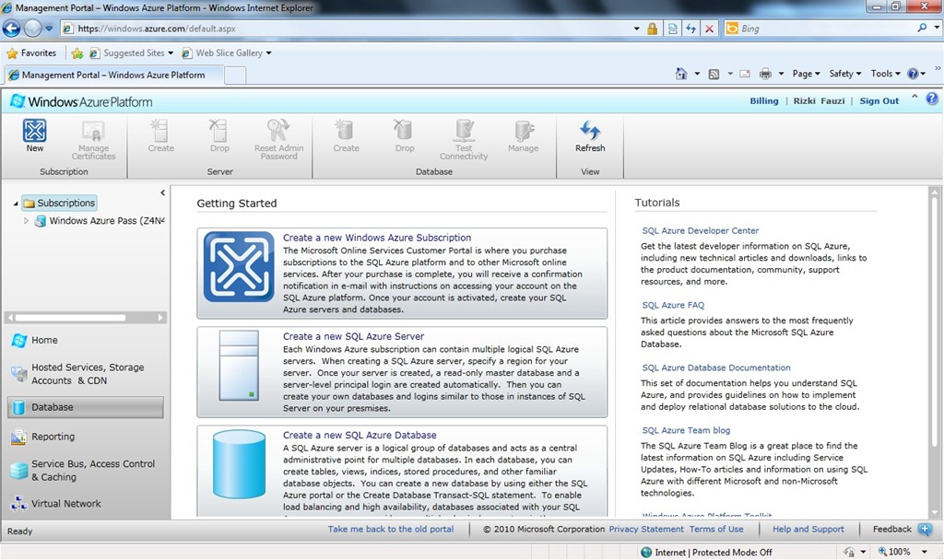Open the SQL Azure FAQ link
Screen dimensions: 944x560
(x=673, y=305)
